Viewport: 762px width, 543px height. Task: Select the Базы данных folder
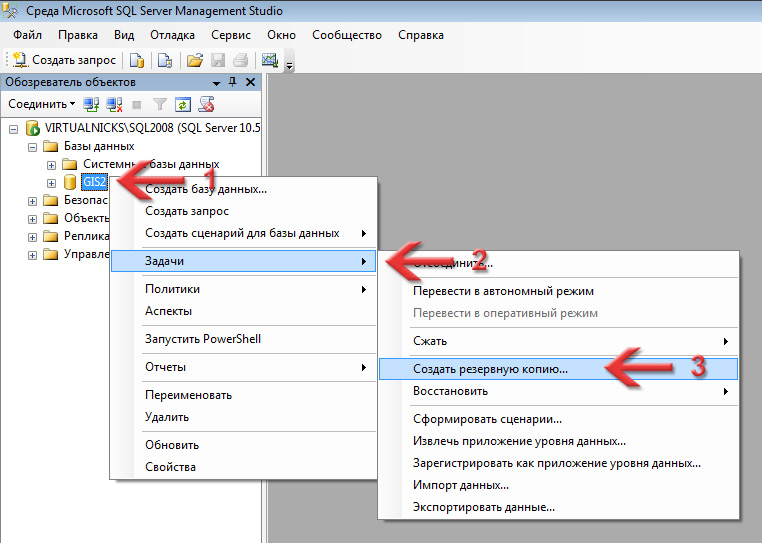point(99,146)
